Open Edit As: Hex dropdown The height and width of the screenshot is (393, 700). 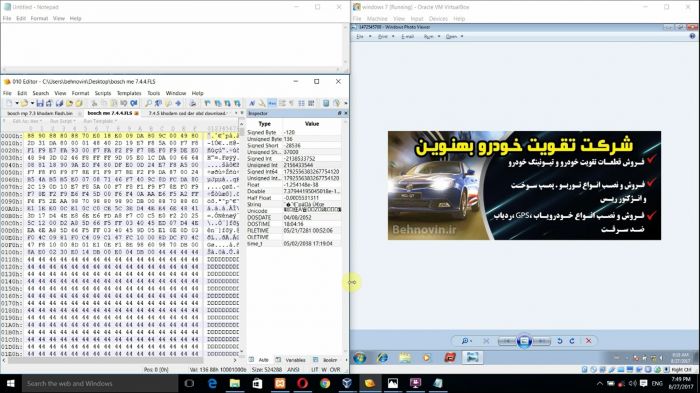[27, 121]
